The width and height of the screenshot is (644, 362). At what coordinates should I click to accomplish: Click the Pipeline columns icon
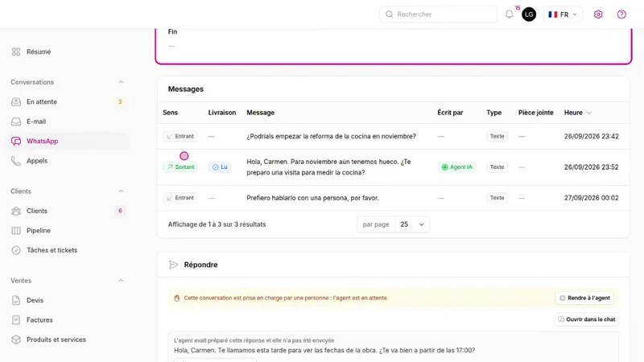point(16,231)
